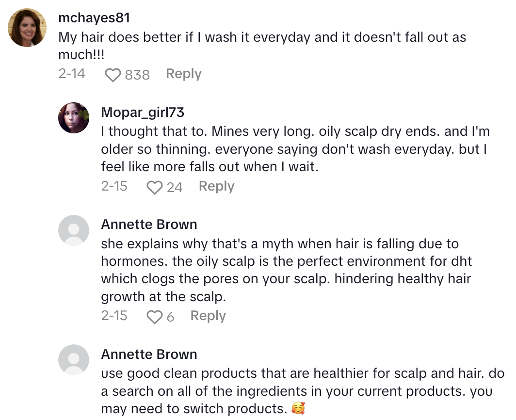
Task: Click the 2-14 date stamp
Action: [x=71, y=74]
